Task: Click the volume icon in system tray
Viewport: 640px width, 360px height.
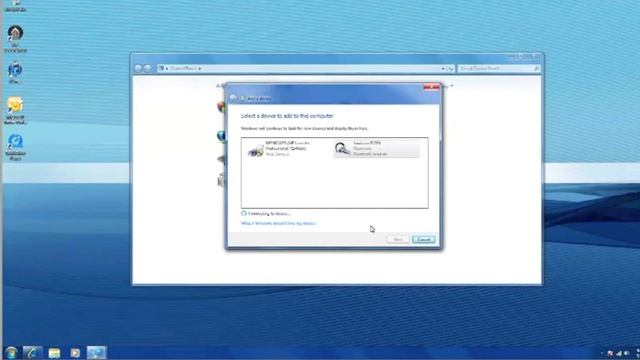Action: [x=627, y=353]
